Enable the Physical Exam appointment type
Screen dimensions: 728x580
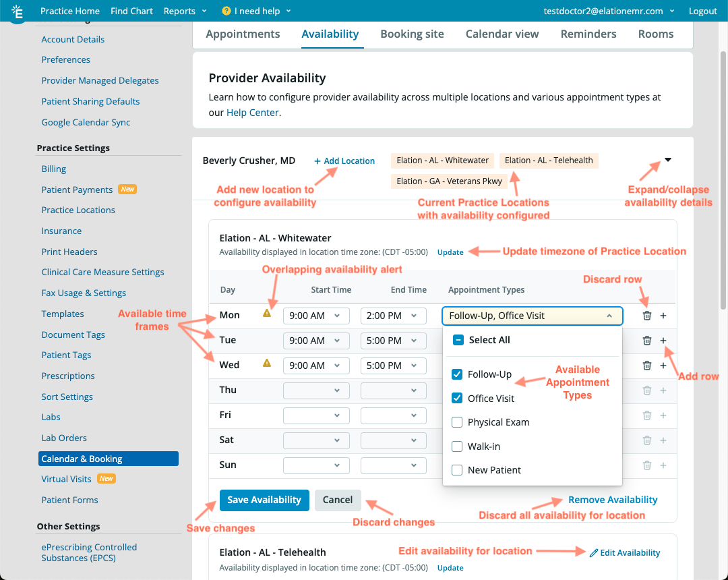coord(457,422)
